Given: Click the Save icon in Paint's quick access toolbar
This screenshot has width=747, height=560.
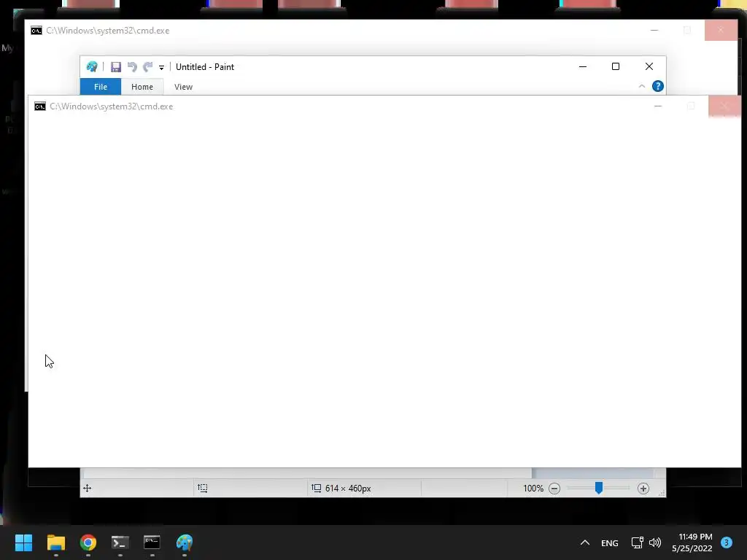Looking at the screenshot, I should 116,67.
